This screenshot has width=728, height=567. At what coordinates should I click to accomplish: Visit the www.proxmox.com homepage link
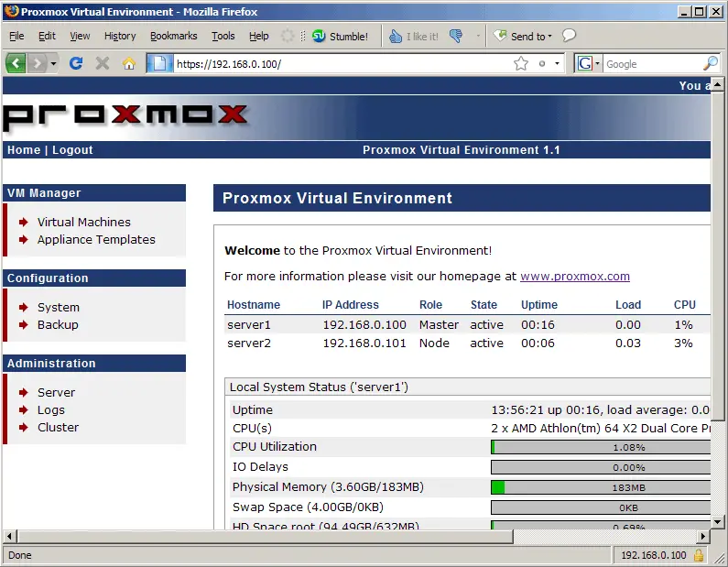pos(575,277)
